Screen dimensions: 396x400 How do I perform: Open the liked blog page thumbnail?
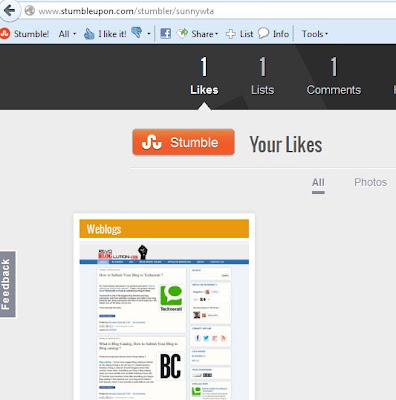(x=164, y=320)
